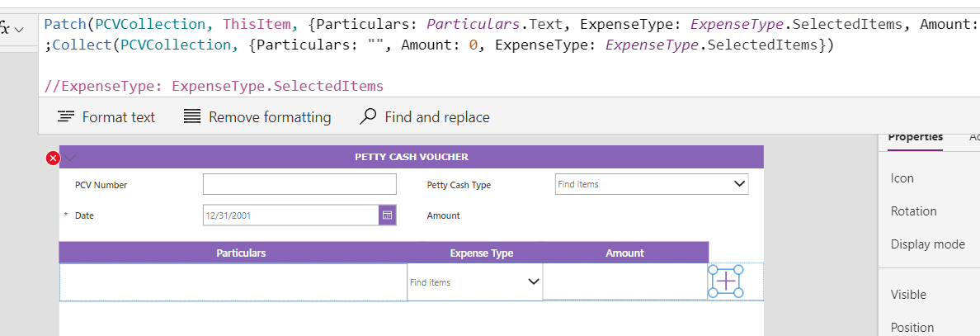Click the plus icon in the gallery row
The image size is (980, 336).
(x=725, y=282)
